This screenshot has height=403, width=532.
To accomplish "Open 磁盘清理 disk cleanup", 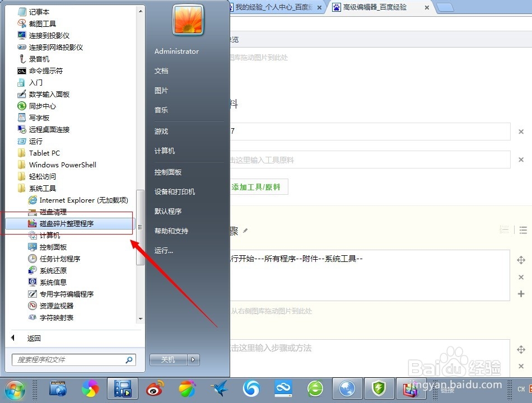I will tap(48, 212).
